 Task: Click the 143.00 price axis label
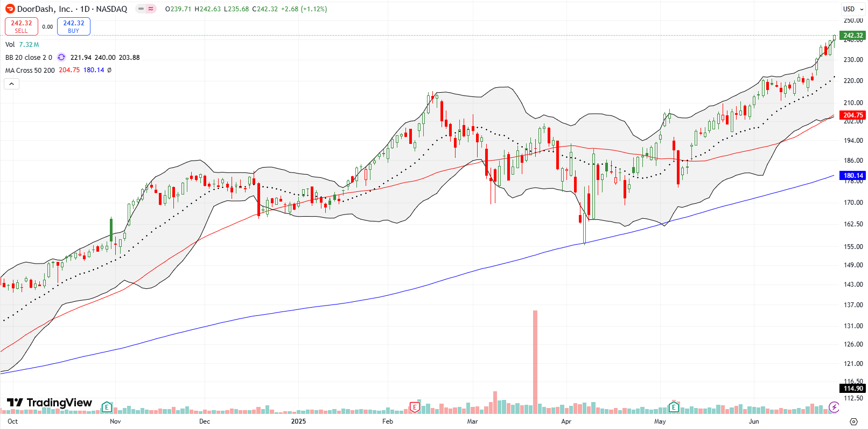click(x=853, y=285)
